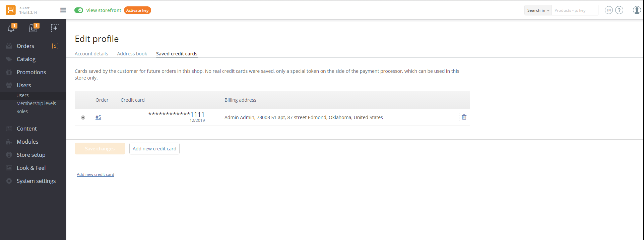Open user account avatar icon
This screenshot has width=644, height=240.
tap(637, 10)
